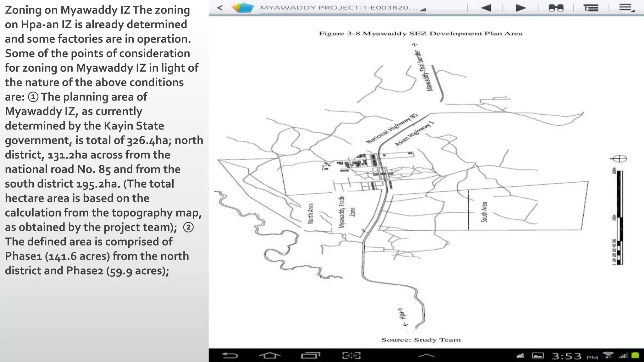The height and width of the screenshot is (362, 644).
Task: Open the picture notification icon
Action: tap(538, 356)
